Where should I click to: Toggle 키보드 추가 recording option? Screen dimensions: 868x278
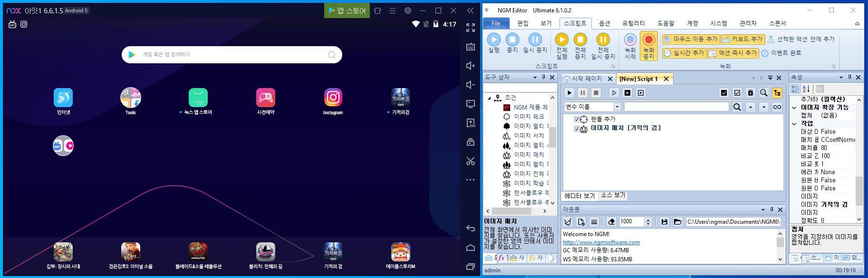743,39
